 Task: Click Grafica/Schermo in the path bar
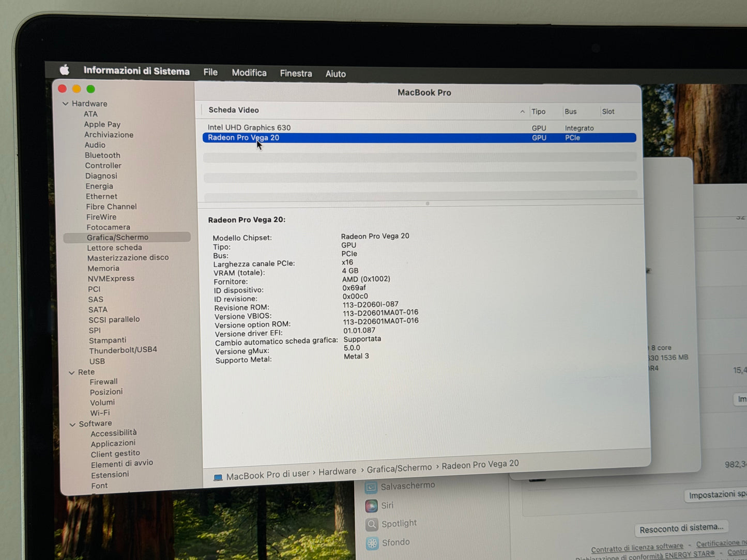[399, 468]
